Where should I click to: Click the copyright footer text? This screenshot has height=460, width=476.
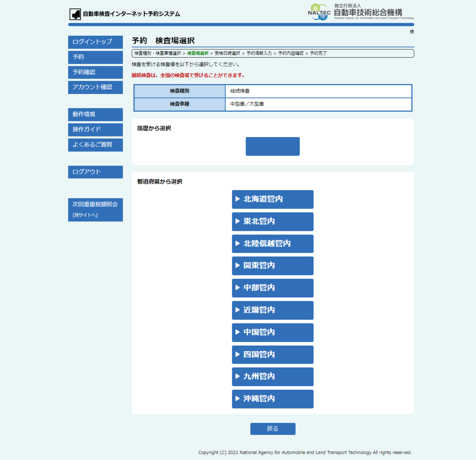pos(305,452)
